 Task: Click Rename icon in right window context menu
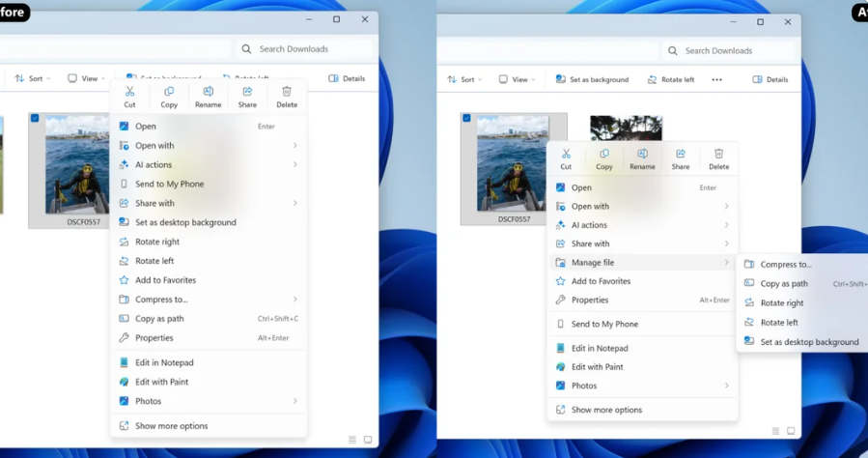[x=642, y=154]
